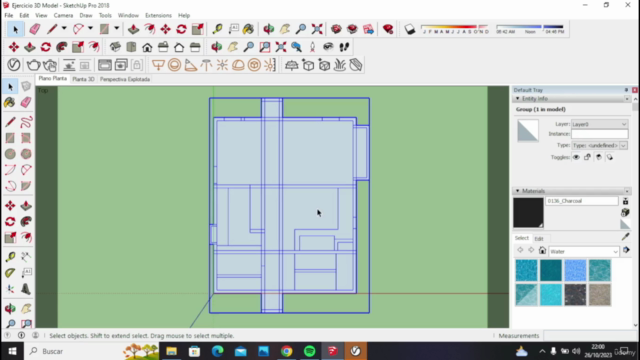Select the Walk footprints tool
The width and height of the screenshot is (640, 360).
[344, 47]
